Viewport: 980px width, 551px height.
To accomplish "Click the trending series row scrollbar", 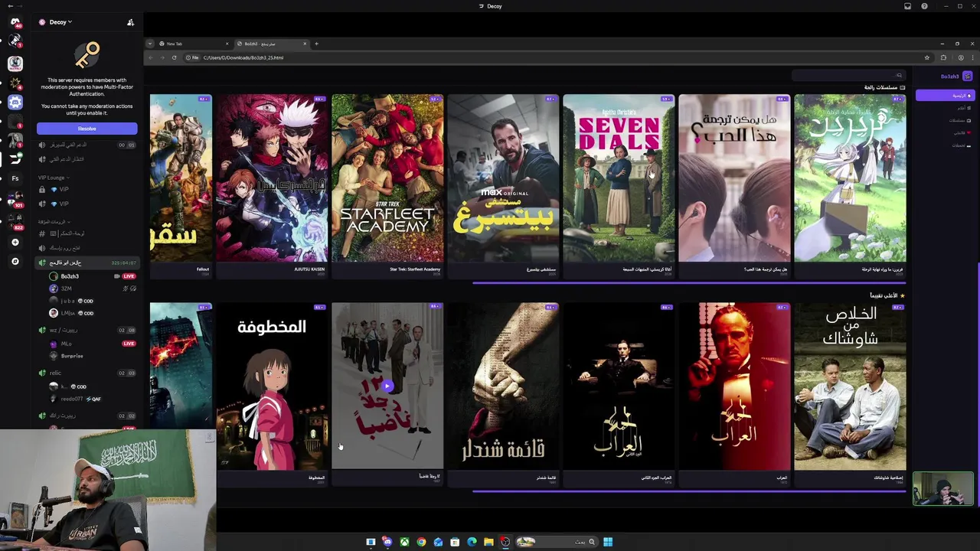I will pyautogui.click(x=689, y=283).
